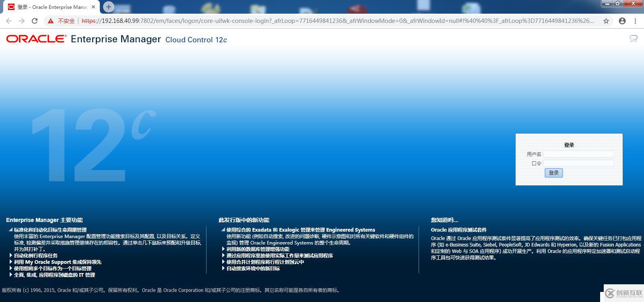Expand 全面, 集成, 应用程序到磁盘的 IT 管理
644x302 pixels.
pyautogui.click(x=11, y=275)
